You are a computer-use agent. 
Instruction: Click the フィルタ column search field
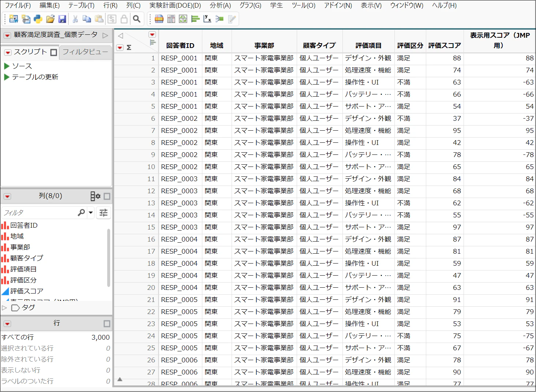pos(39,213)
